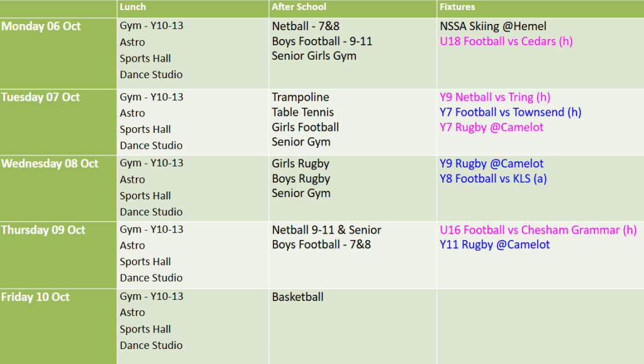The width and height of the screenshot is (644, 364).
Task: Click the Friday 10 Oct day label
Action: coord(35,297)
